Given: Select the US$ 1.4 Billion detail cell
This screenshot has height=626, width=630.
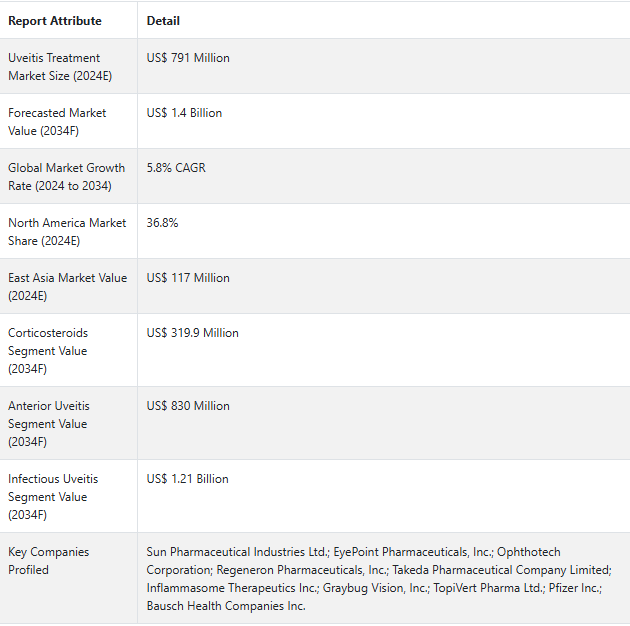Looking at the screenshot, I should click(x=184, y=113).
